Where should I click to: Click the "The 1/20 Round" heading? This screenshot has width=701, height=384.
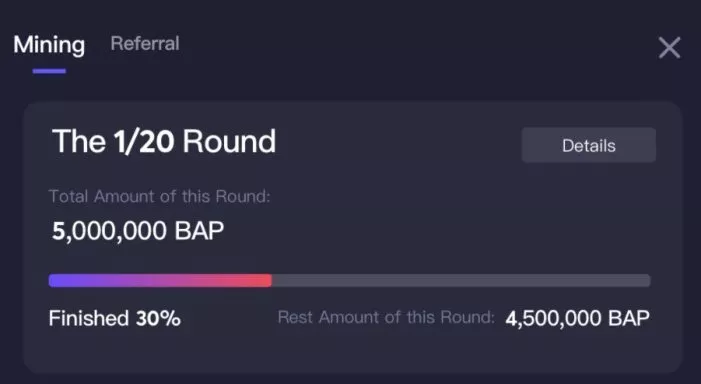164,142
